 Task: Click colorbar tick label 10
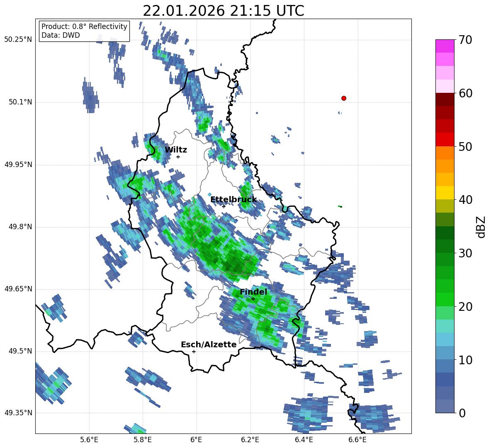[465, 360]
